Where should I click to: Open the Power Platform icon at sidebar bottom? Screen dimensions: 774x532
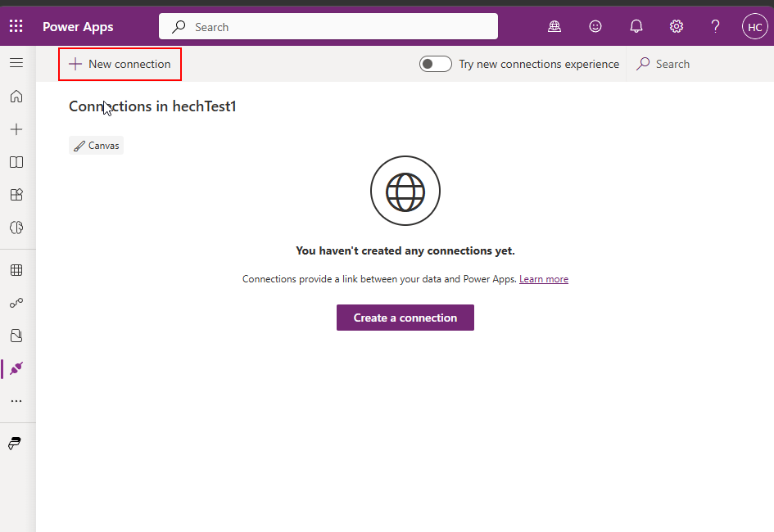(15, 444)
